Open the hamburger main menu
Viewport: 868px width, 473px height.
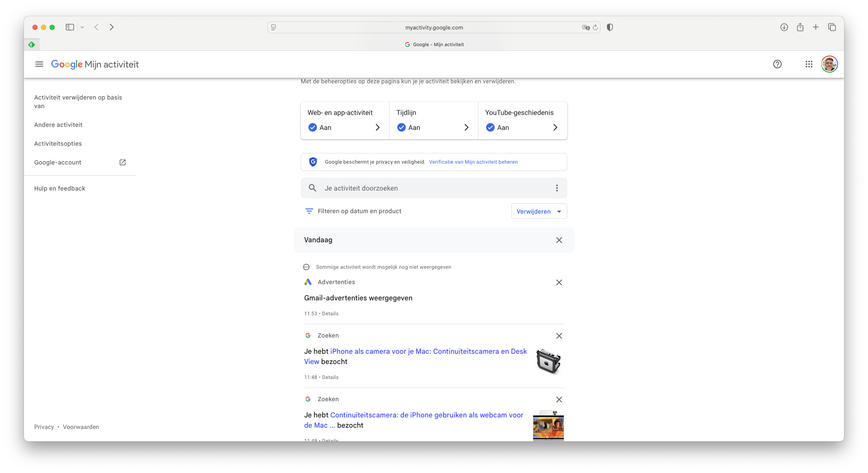(39, 64)
